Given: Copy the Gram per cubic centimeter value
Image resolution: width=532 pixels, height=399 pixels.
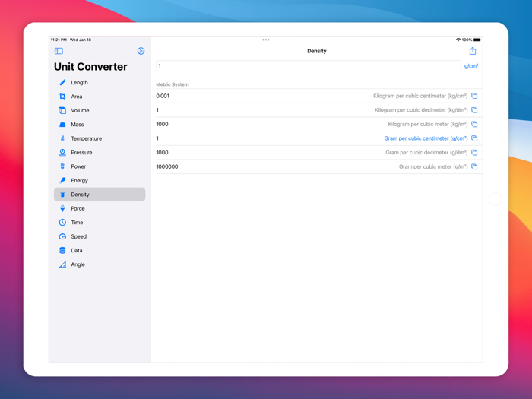Looking at the screenshot, I should pyautogui.click(x=474, y=138).
